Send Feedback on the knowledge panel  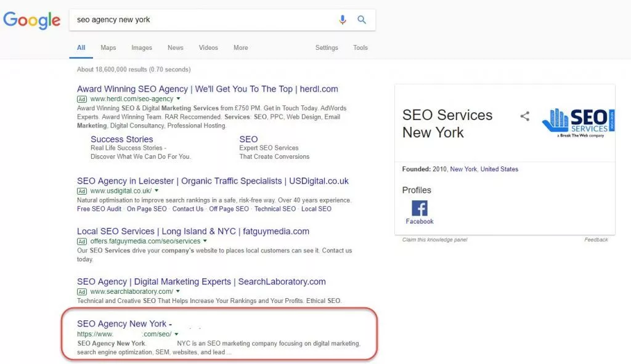click(x=596, y=240)
